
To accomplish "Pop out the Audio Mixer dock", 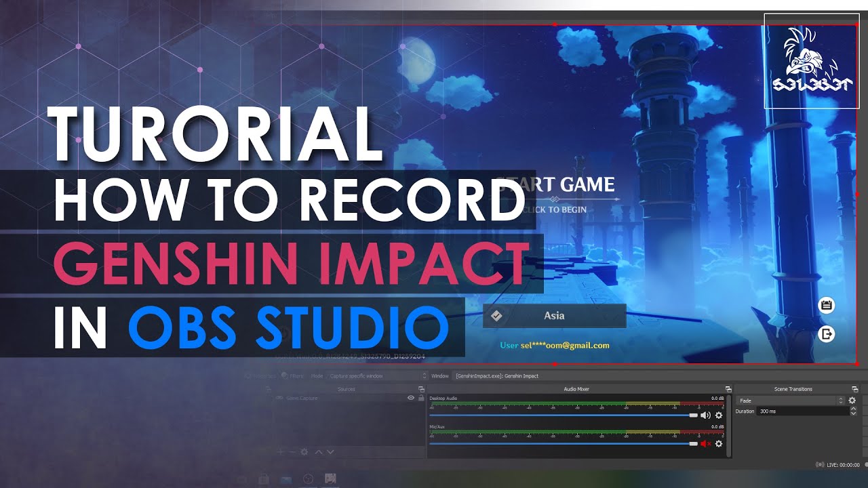I will (x=728, y=389).
